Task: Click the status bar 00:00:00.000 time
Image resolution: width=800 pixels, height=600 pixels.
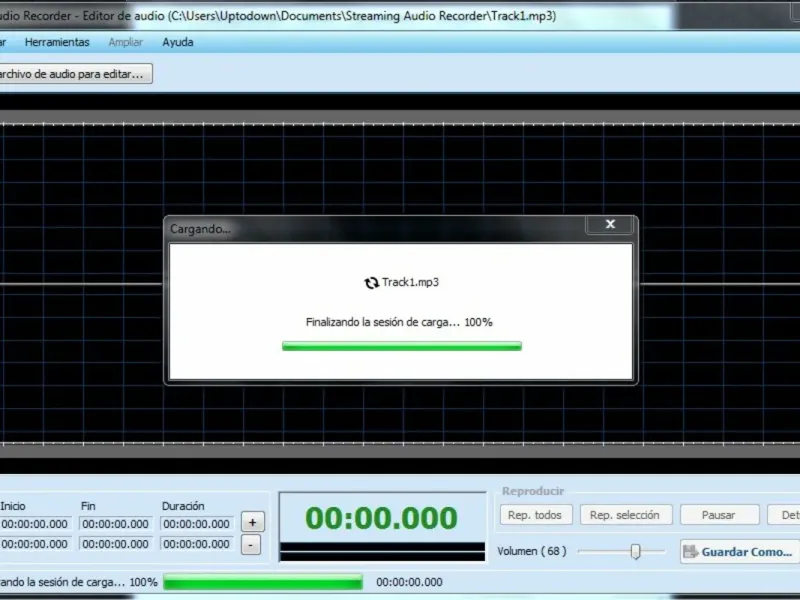Action: coord(409,582)
